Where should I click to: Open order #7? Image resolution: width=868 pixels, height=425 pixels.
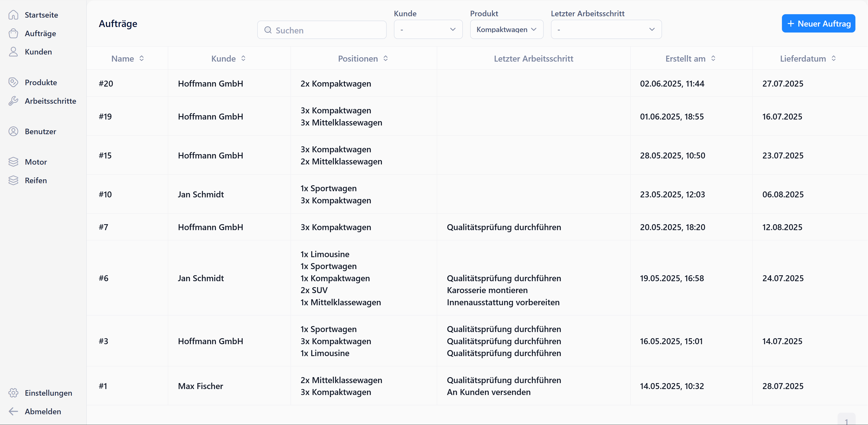pyautogui.click(x=103, y=227)
